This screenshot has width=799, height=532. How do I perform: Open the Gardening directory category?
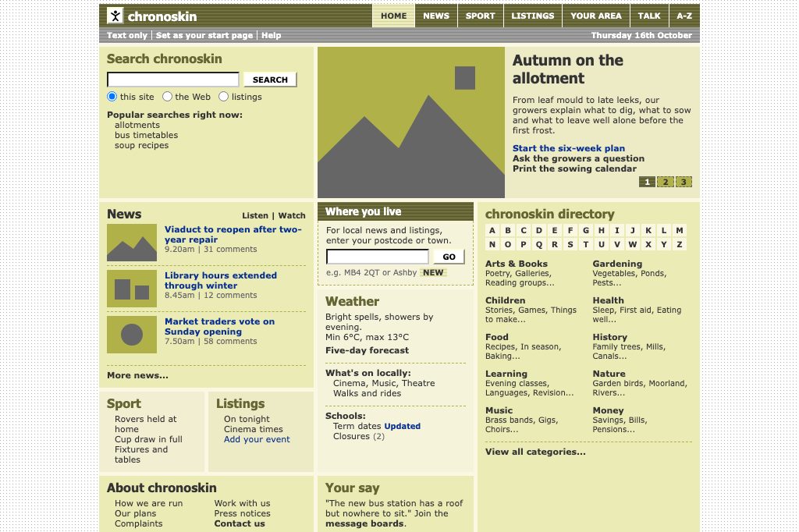[x=617, y=264]
